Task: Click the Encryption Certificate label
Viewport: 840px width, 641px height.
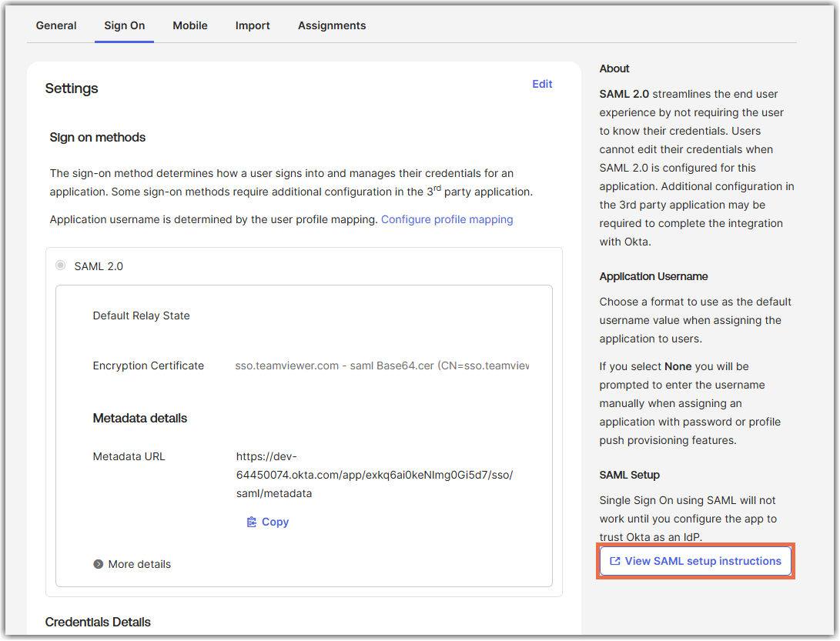Action: pyautogui.click(x=149, y=366)
